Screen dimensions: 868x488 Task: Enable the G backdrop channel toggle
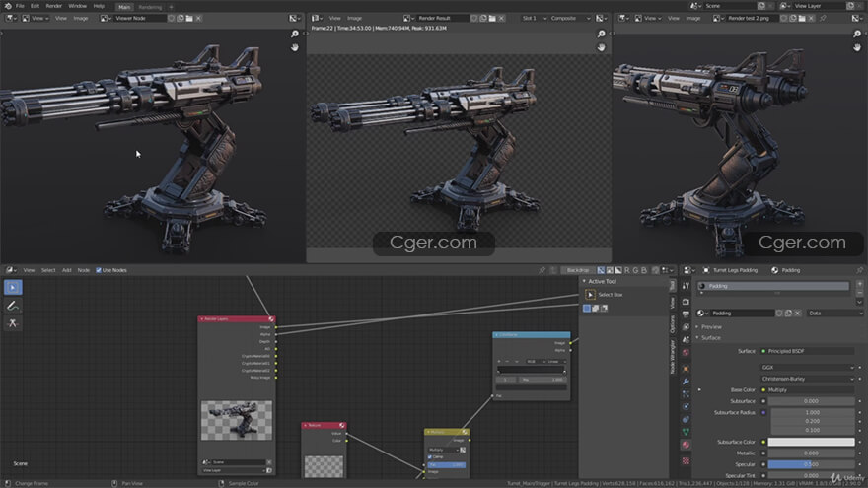coord(635,270)
